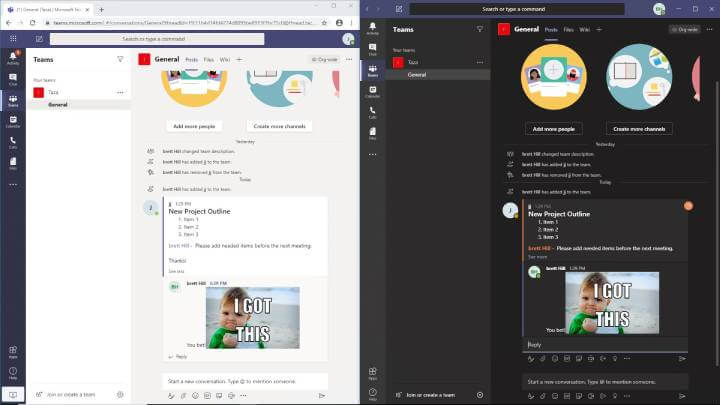Open more apps ellipsis in desktop Teams sidebar
The width and height of the screenshot is (720, 405).
coord(372,154)
